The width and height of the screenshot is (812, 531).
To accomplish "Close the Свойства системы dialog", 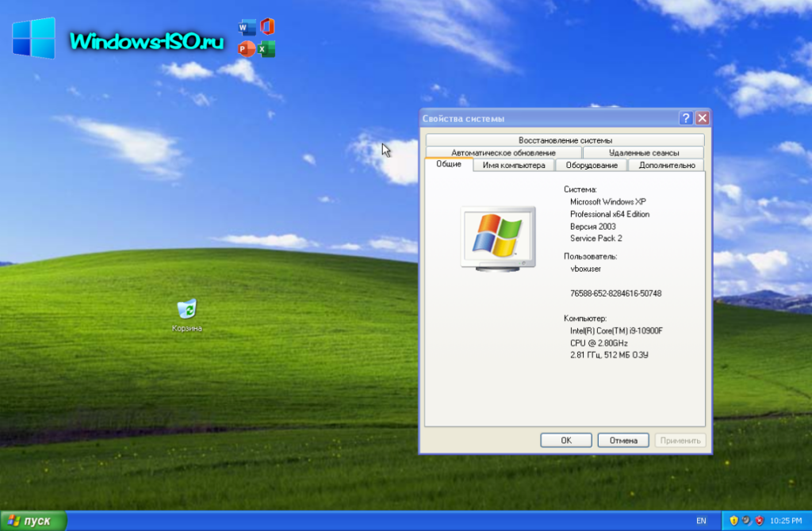I will coord(703,119).
